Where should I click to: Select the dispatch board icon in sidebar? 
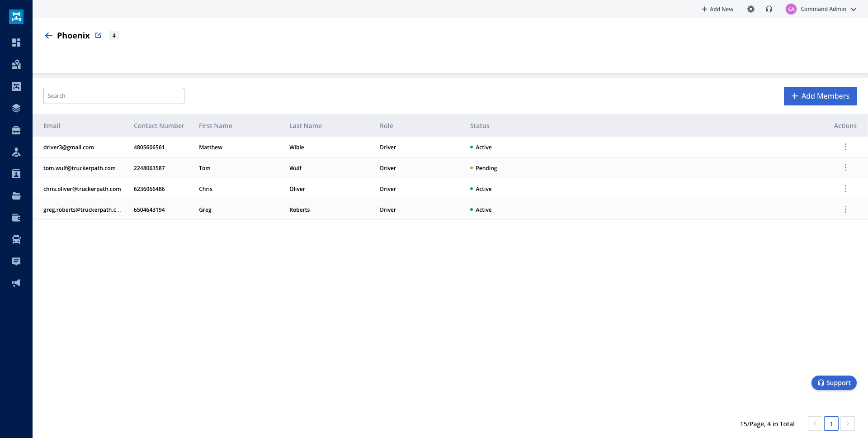pyautogui.click(x=16, y=86)
